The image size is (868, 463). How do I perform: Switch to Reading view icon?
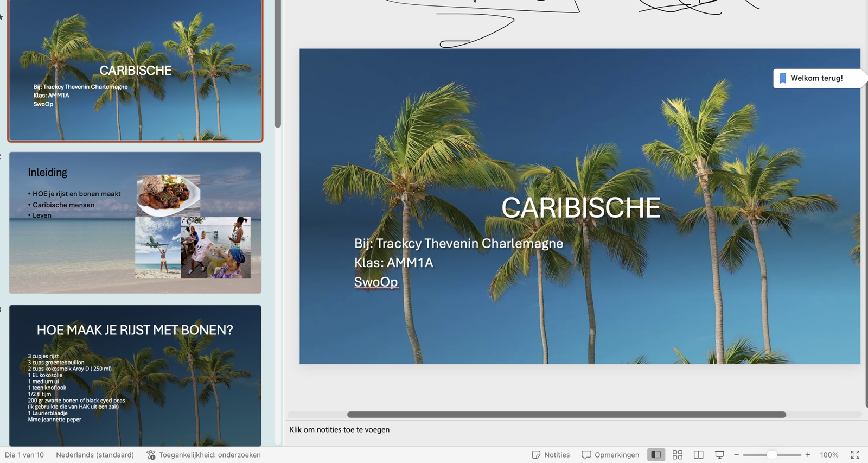699,455
